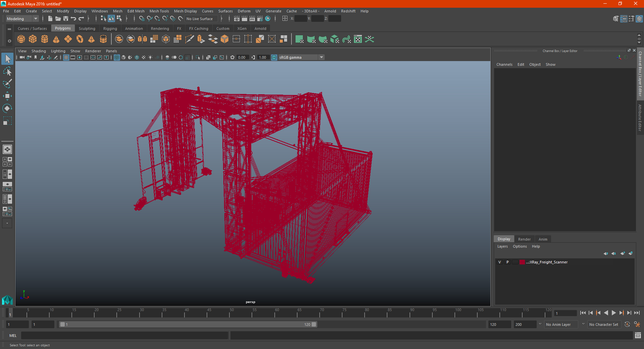Toggle X-Ray display in viewport
644x349 pixels.
tap(208, 57)
